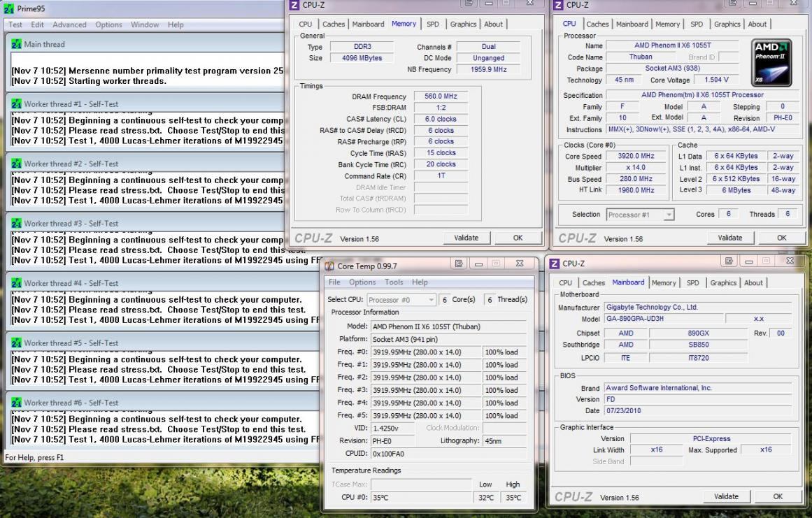Click the CPU #0 temperature reading 35°C

coord(421,497)
